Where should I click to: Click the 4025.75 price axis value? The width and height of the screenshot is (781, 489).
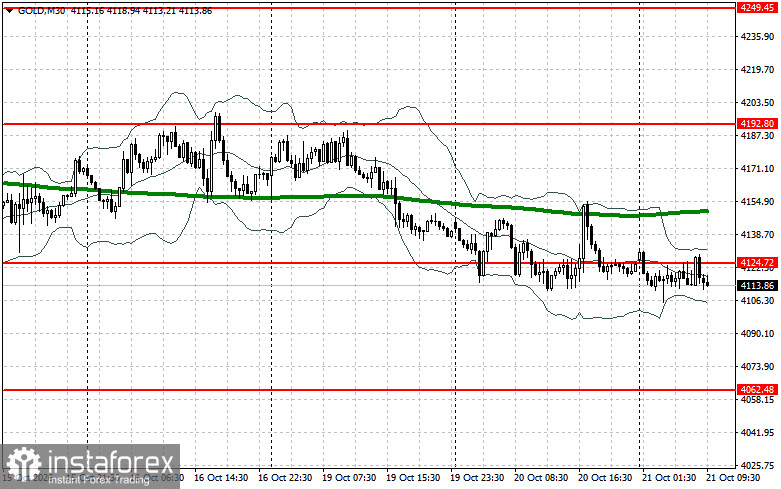coord(758,465)
